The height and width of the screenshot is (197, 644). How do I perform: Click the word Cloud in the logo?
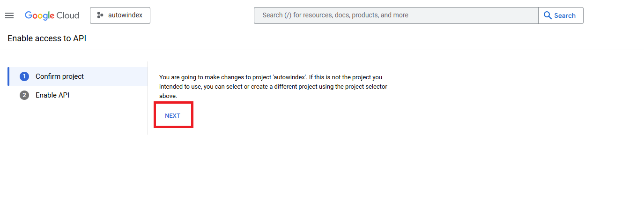(x=68, y=15)
